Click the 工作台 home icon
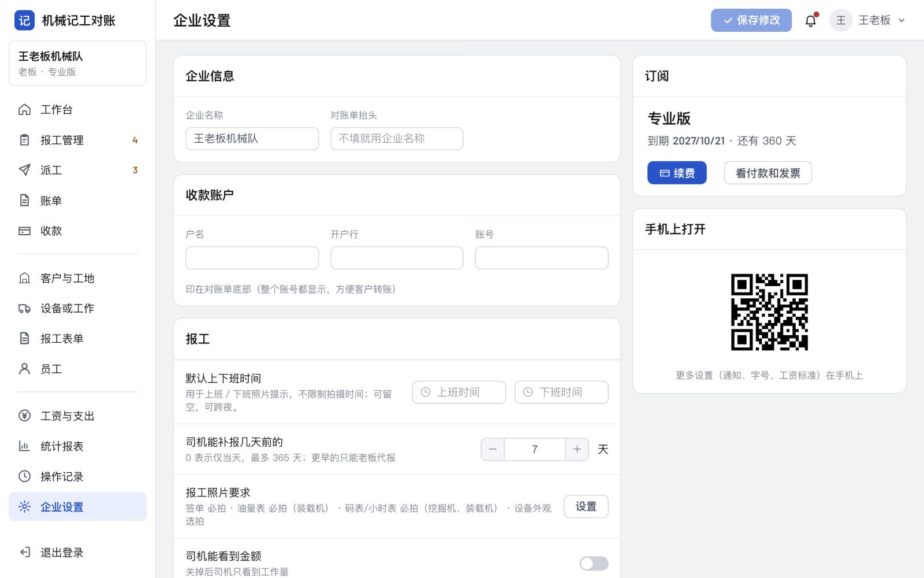The height and width of the screenshot is (578, 924). tap(24, 109)
